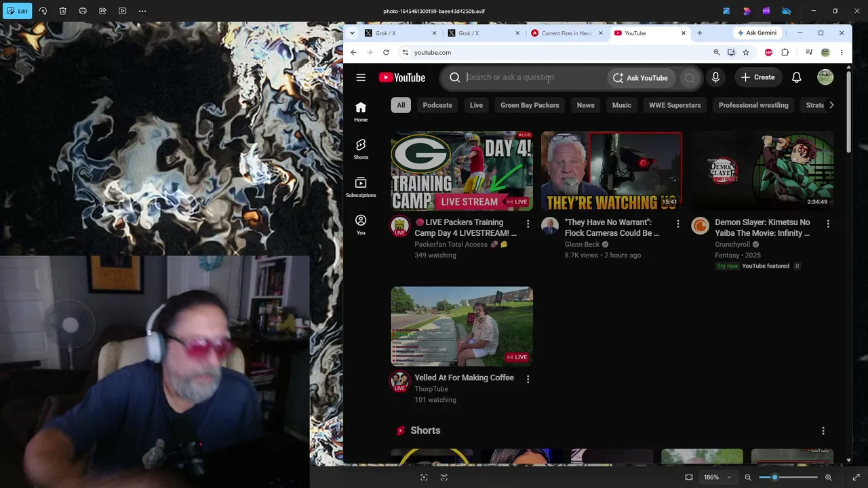Screen dimensions: 868x488
Task: Open Chrome media controls icon
Action: [x=809, y=52]
